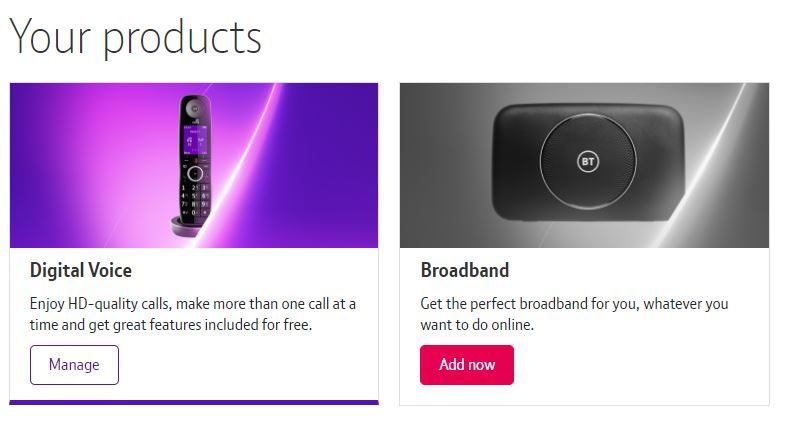Click the number keypad on the handset

[193, 197]
